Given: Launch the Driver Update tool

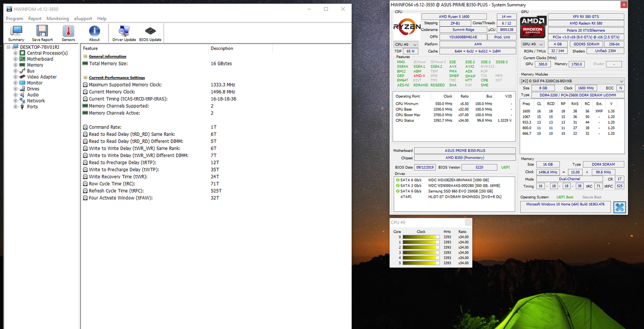Looking at the screenshot, I should (x=124, y=33).
